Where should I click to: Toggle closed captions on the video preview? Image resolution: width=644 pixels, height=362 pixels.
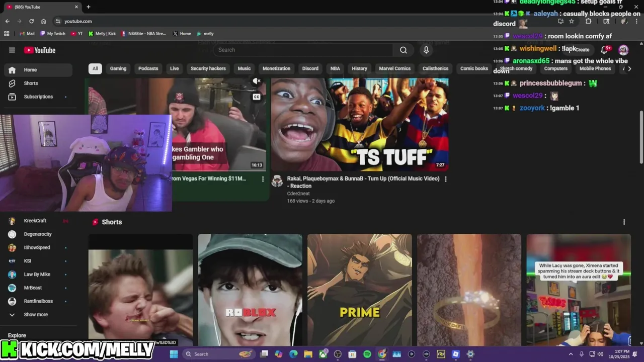click(x=257, y=97)
